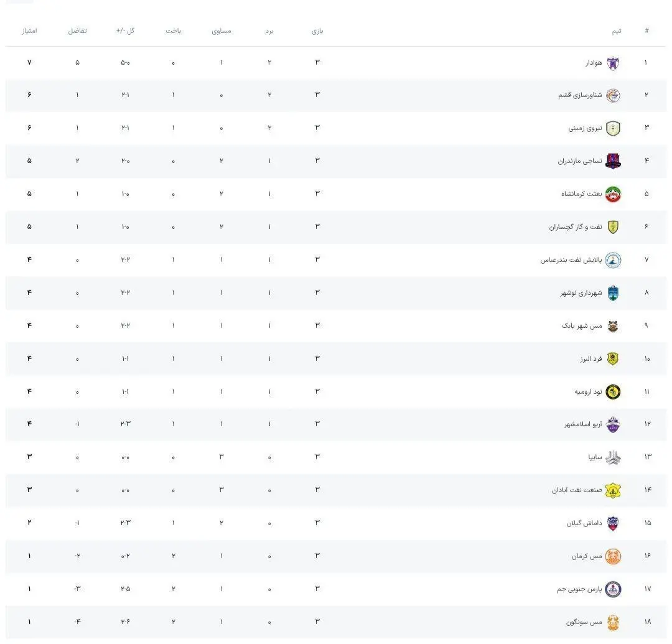The width and height of the screenshot is (672, 644).
Task: Click the بعثت کرمانشاه red-green crest
Action: 613,194
